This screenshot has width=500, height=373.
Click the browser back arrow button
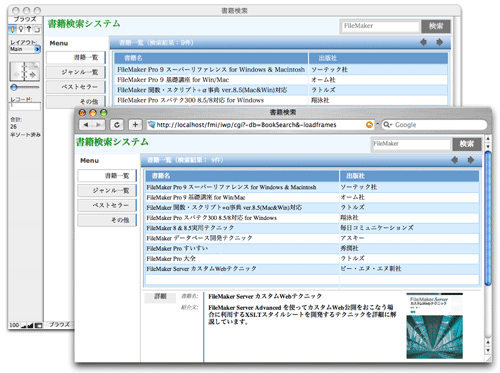86,125
